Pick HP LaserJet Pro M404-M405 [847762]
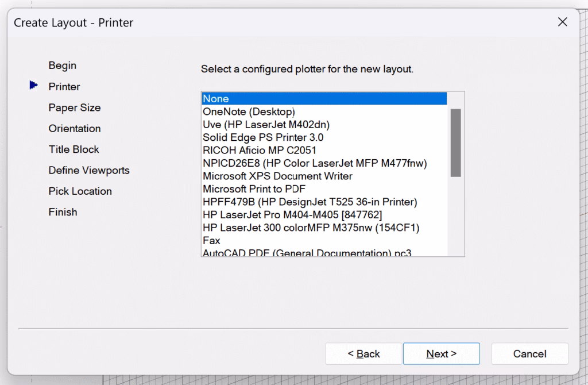The height and width of the screenshot is (385, 588). coord(324,215)
